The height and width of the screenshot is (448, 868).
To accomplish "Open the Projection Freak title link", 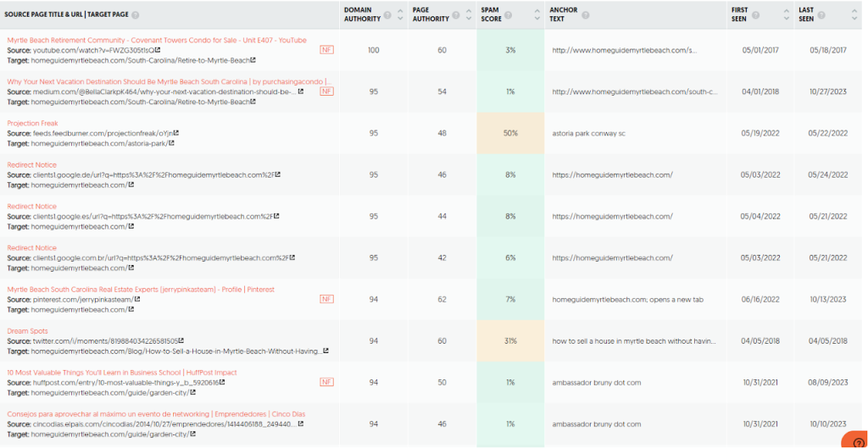I will [x=33, y=123].
